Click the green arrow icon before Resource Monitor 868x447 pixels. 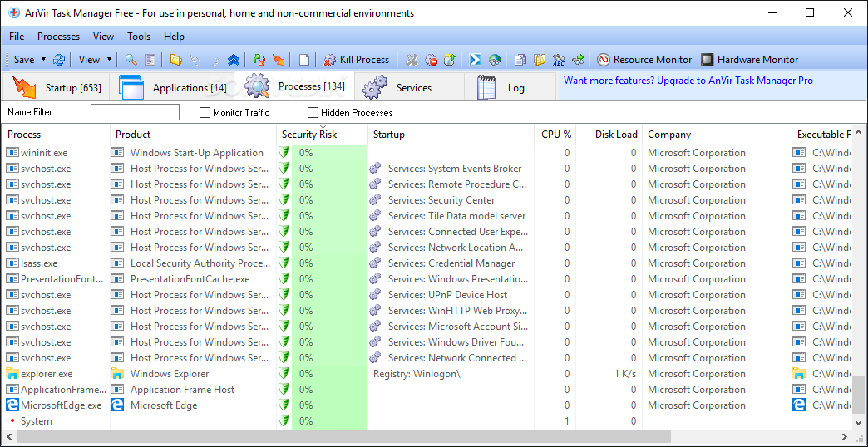[x=578, y=60]
